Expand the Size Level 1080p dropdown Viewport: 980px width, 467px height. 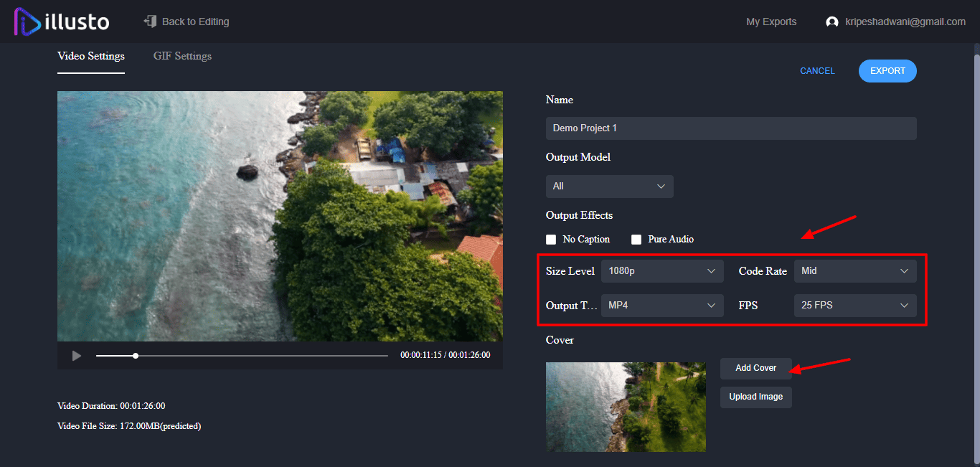click(661, 271)
